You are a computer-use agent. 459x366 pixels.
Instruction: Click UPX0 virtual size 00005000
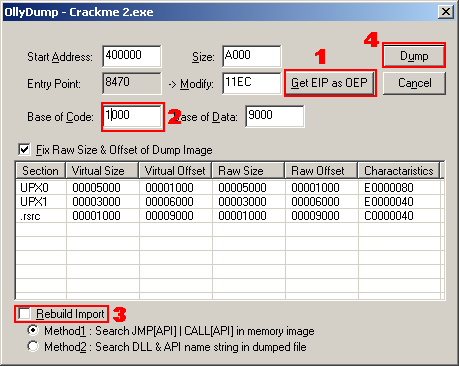pyautogui.click(x=96, y=188)
